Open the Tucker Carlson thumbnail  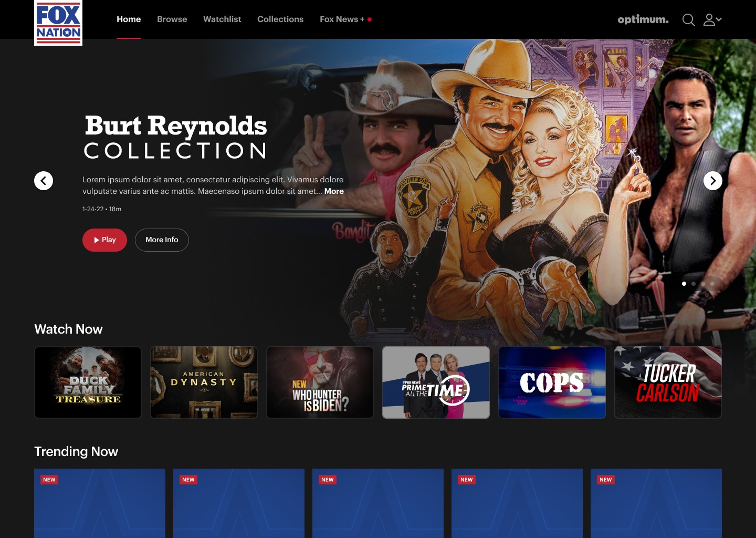tap(668, 382)
